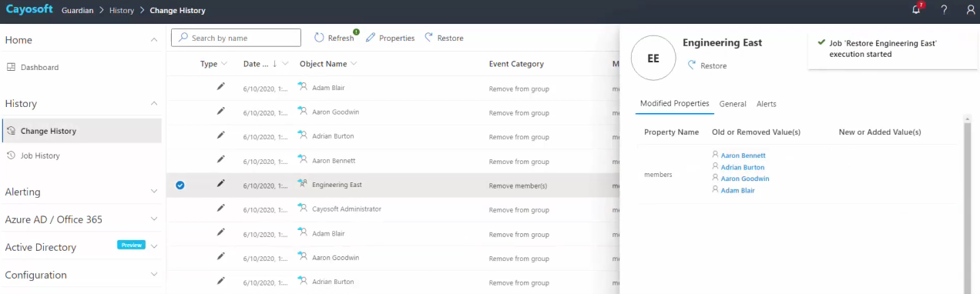The image size is (980, 294).
Task: Open the Aaron Goodwin member link
Action: tap(745, 179)
